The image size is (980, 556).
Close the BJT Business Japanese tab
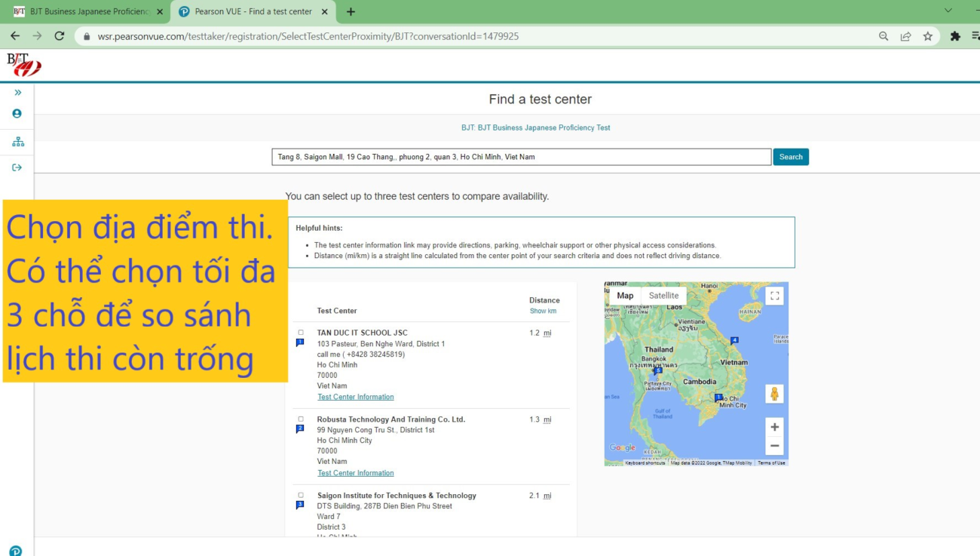[x=160, y=12]
